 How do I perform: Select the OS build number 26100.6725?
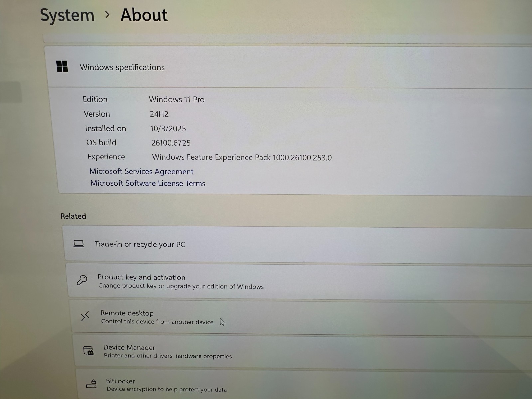point(171,143)
